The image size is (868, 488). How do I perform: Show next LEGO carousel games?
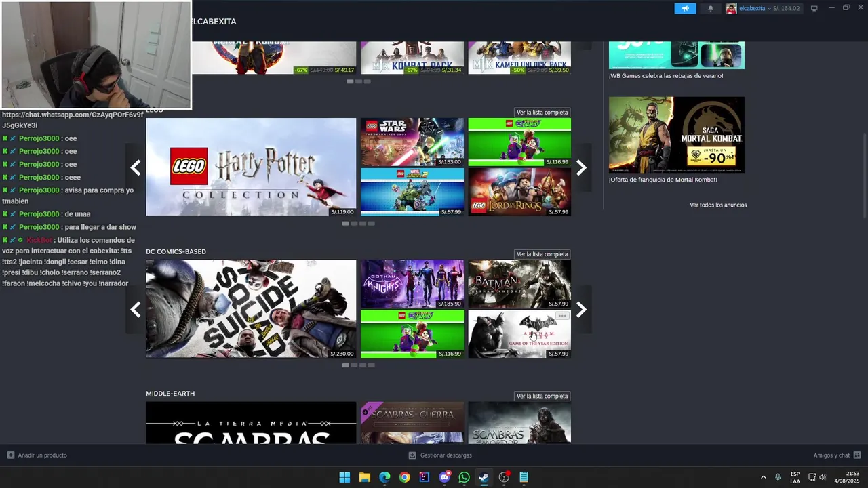pyautogui.click(x=581, y=167)
